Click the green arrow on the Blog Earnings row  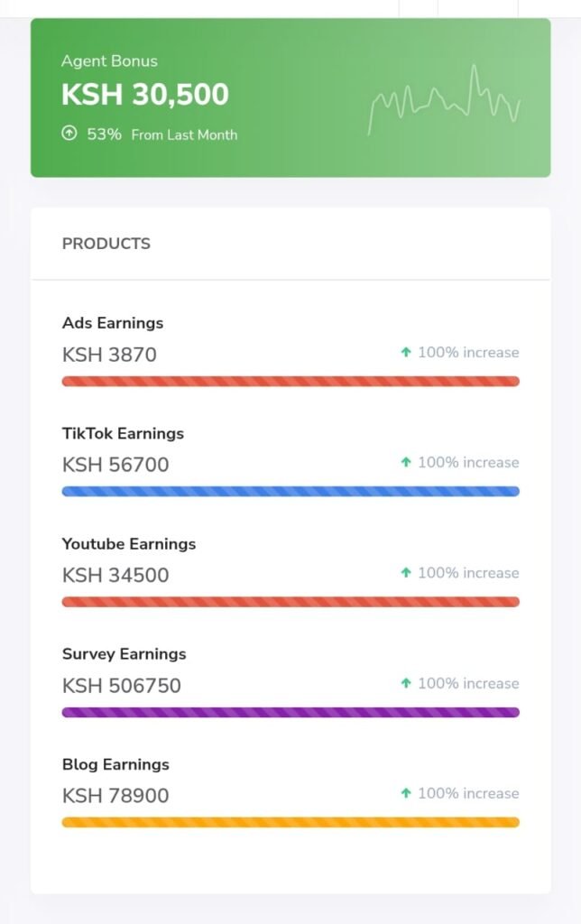[405, 793]
